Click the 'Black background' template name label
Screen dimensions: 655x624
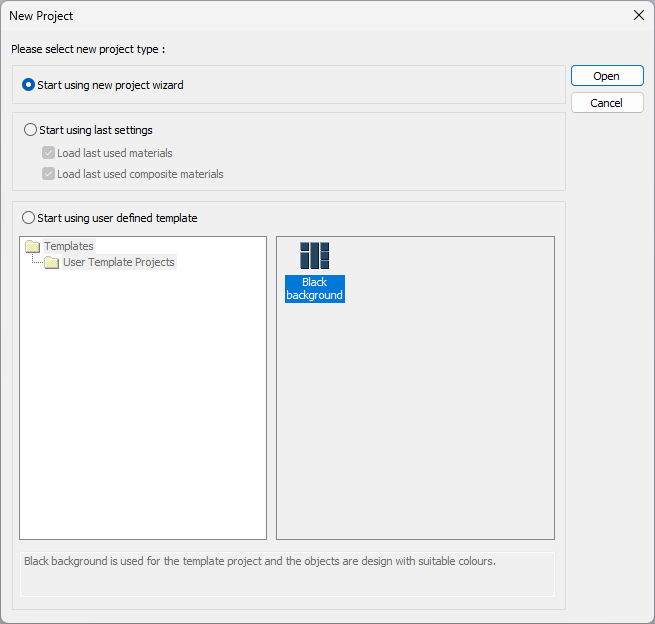point(314,289)
